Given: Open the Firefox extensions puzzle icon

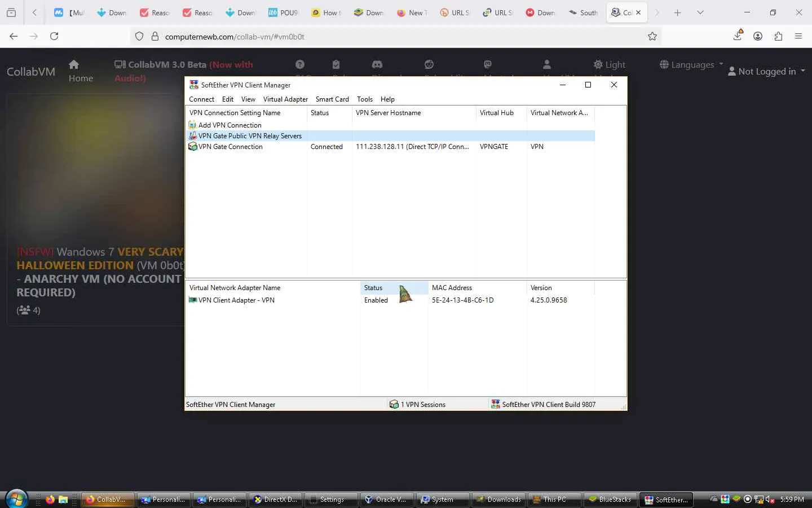Looking at the screenshot, I should tap(778, 36).
